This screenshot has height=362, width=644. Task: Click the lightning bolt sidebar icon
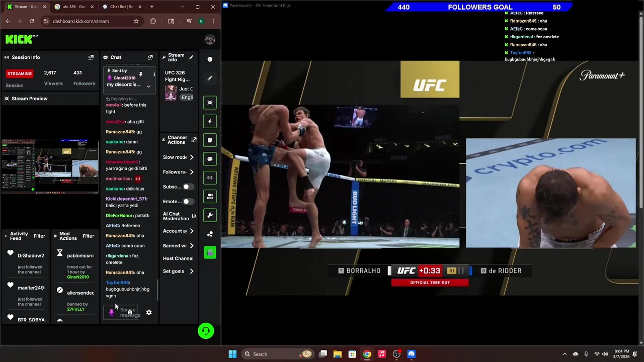[210, 121]
